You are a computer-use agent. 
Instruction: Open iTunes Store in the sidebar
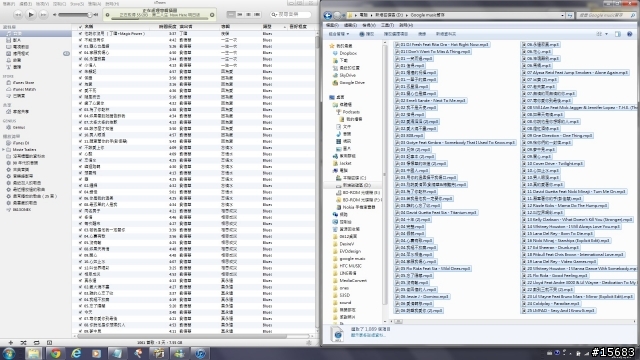click(24, 83)
